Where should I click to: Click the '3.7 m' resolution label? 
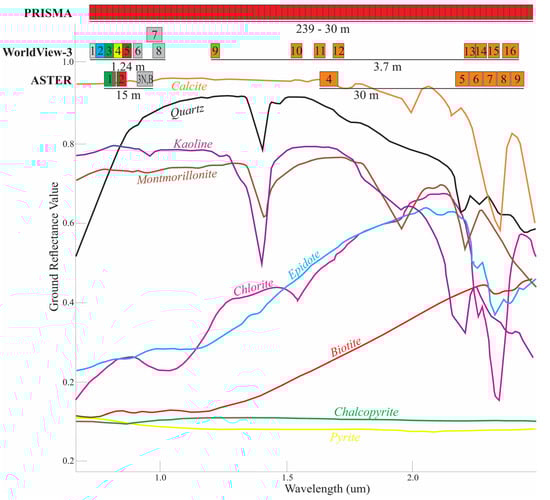pyautogui.click(x=387, y=67)
